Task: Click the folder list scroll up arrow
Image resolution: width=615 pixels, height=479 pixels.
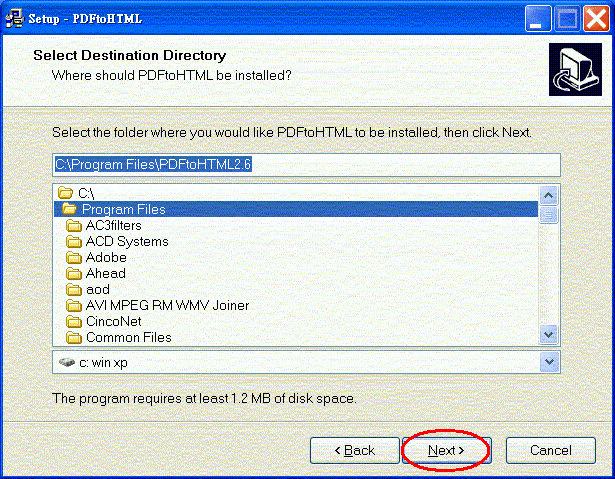Action: (549, 195)
